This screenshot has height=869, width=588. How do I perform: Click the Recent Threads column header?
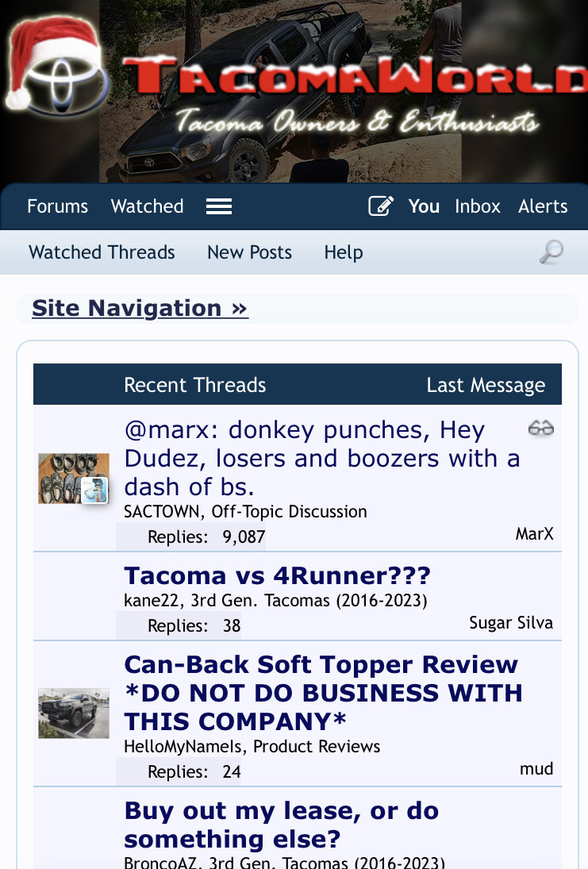(x=195, y=385)
